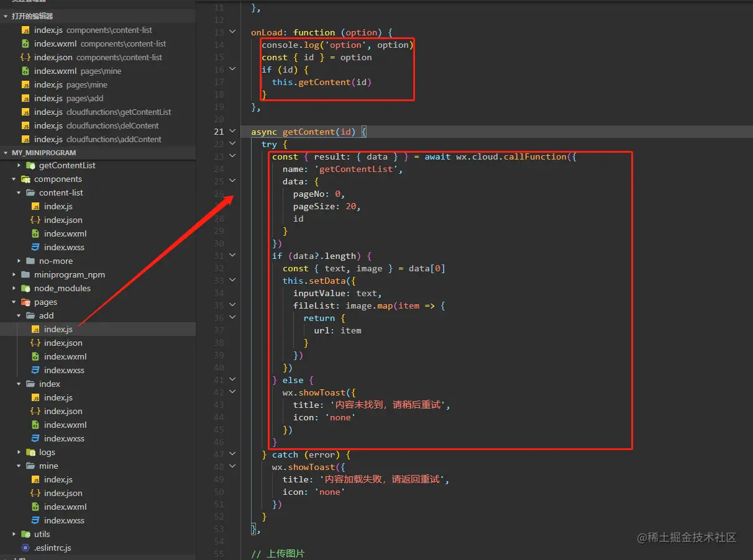Click the JS icon of open editor index.js components\content-list
This screenshot has height=560, width=753.
[25, 30]
